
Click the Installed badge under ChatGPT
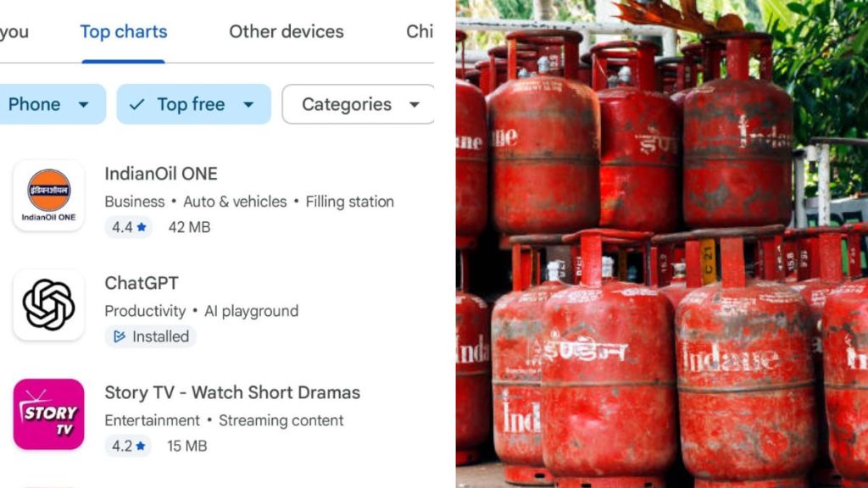pyautogui.click(x=151, y=336)
